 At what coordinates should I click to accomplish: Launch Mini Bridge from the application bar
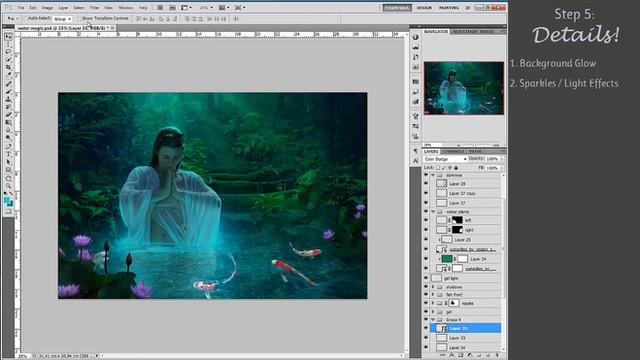(173, 8)
